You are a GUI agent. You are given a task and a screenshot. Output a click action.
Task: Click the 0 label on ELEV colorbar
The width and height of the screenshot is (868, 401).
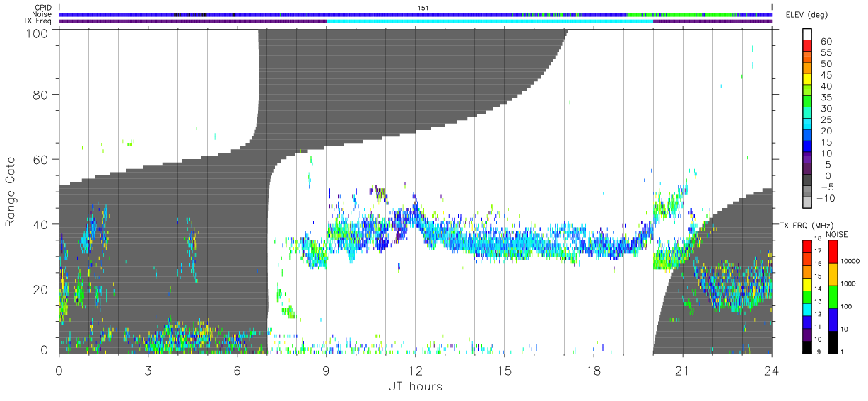point(828,176)
